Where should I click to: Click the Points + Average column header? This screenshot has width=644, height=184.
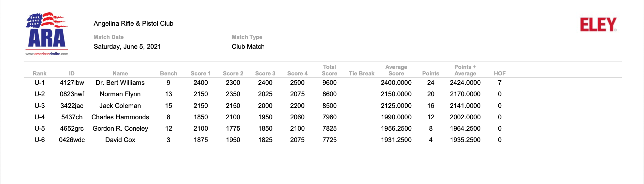click(465, 70)
